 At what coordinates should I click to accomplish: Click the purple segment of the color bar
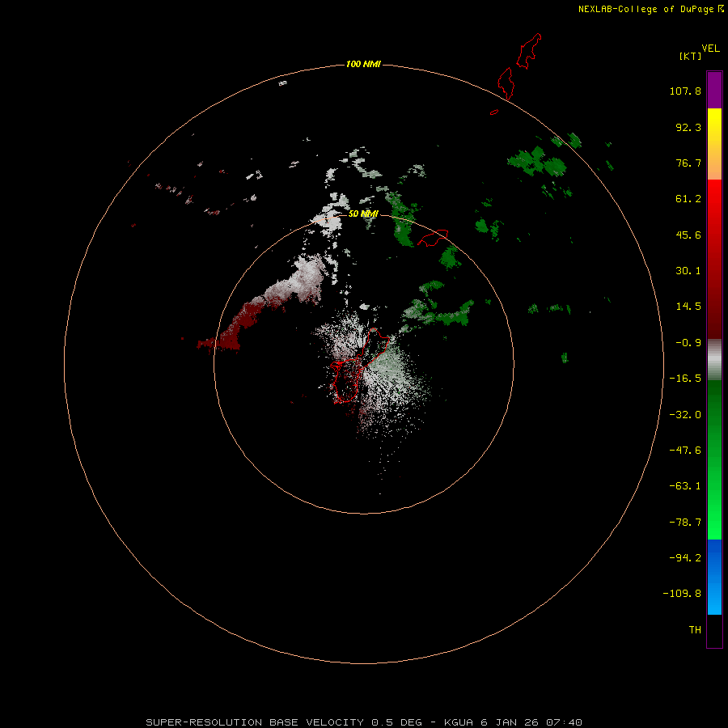click(714, 90)
